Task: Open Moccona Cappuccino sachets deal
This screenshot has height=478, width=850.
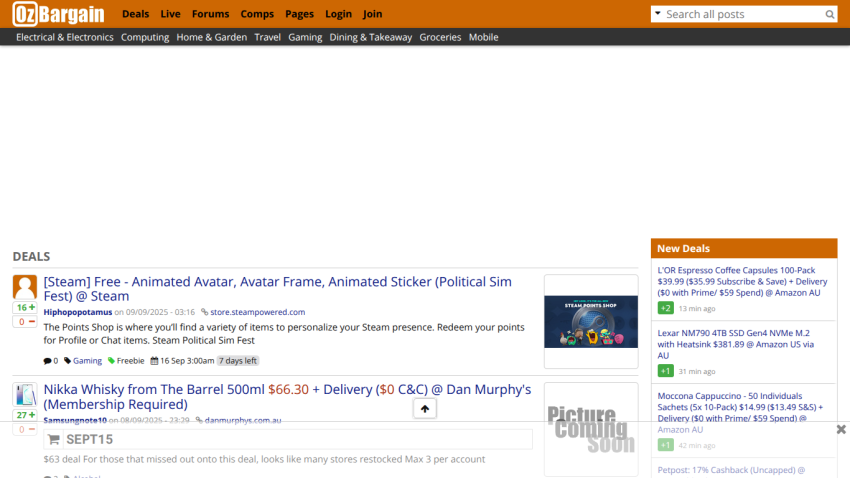Action: (740, 413)
